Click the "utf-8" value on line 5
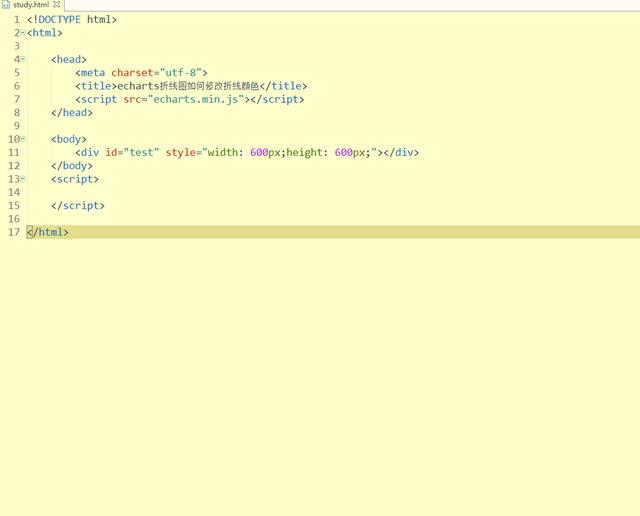640x516 pixels. coord(181,73)
